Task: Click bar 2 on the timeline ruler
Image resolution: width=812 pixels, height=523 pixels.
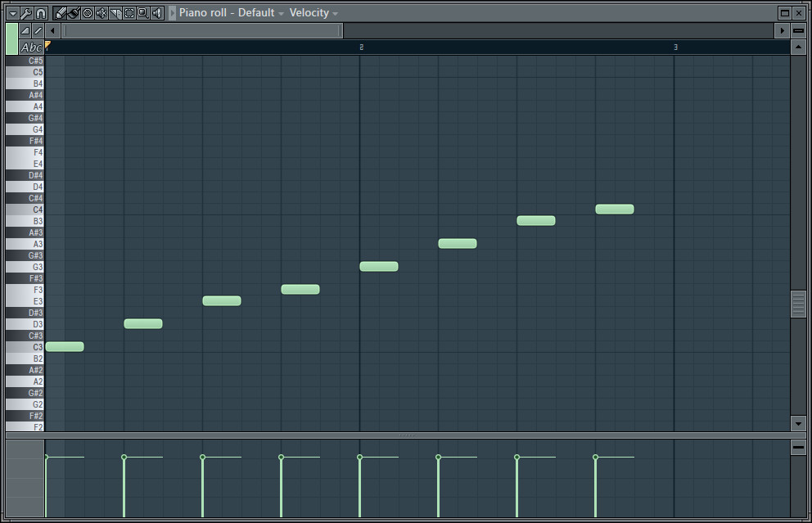Action: (x=362, y=47)
